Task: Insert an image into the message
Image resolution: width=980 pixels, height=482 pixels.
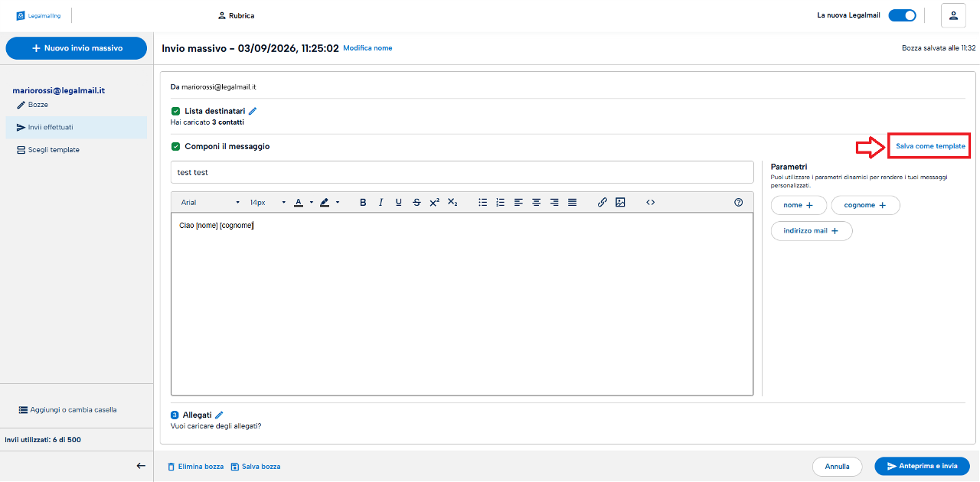Action: [x=621, y=203]
